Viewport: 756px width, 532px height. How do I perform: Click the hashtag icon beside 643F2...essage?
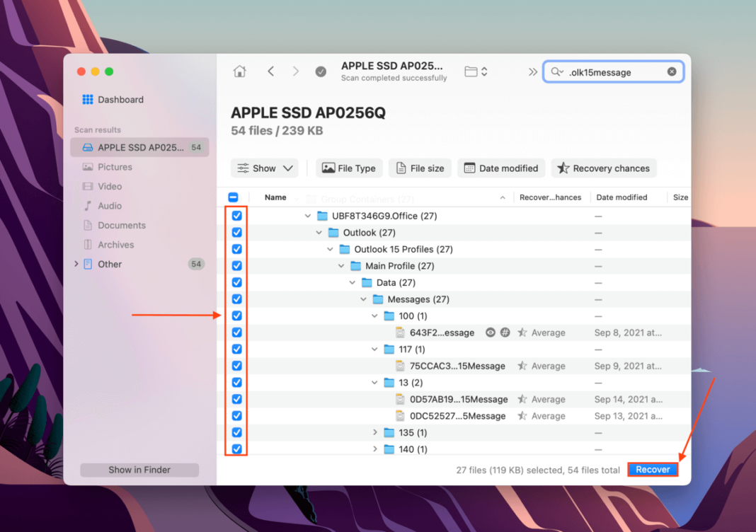pos(506,332)
